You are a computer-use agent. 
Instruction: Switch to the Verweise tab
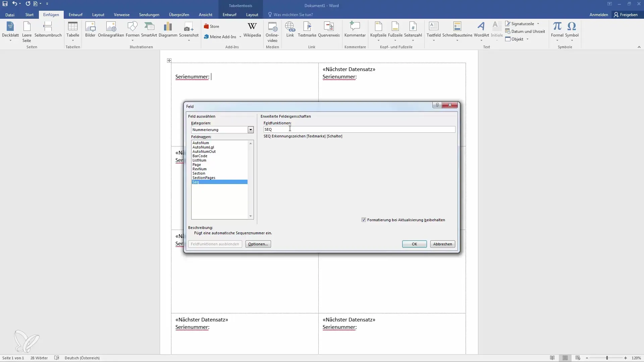[122, 15]
